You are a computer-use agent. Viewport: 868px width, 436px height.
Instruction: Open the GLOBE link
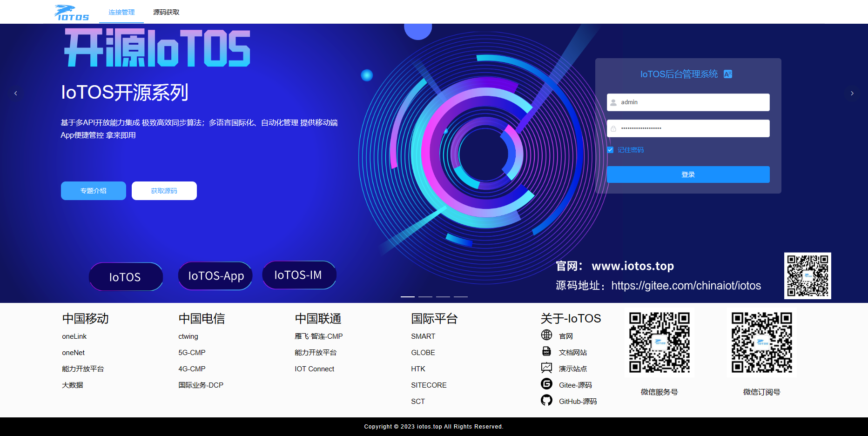point(423,353)
